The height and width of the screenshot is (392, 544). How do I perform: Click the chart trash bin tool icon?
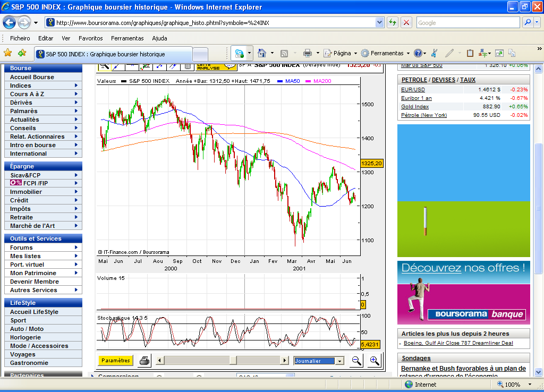point(188,66)
